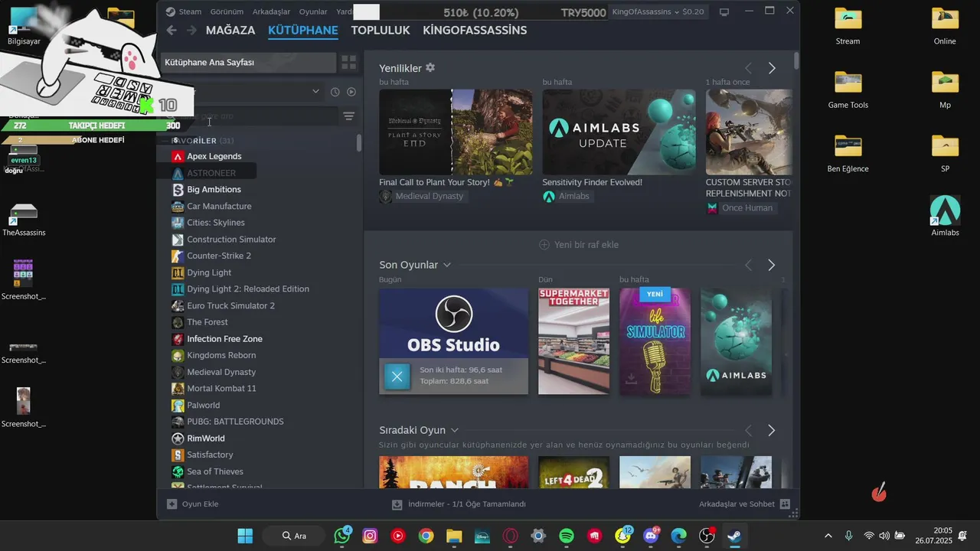Toggle the ready-to-play filter icon
The width and height of the screenshot is (980, 551).
[351, 92]
